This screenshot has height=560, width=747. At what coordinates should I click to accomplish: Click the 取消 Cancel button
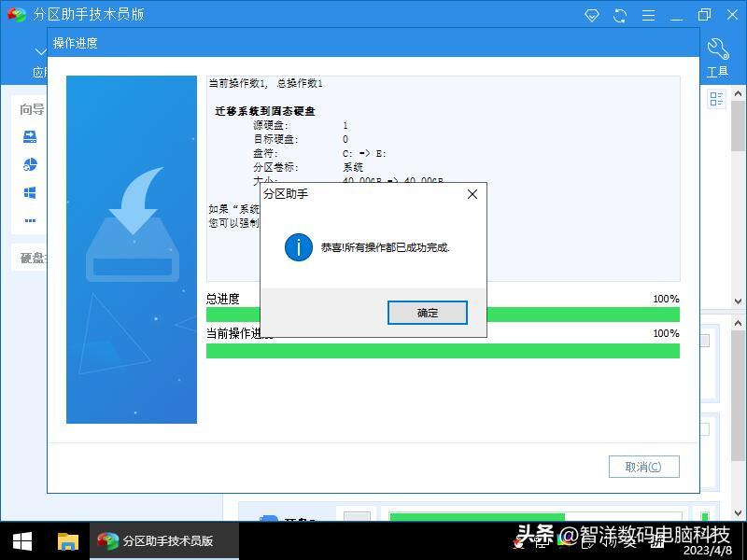coord(643,466)
